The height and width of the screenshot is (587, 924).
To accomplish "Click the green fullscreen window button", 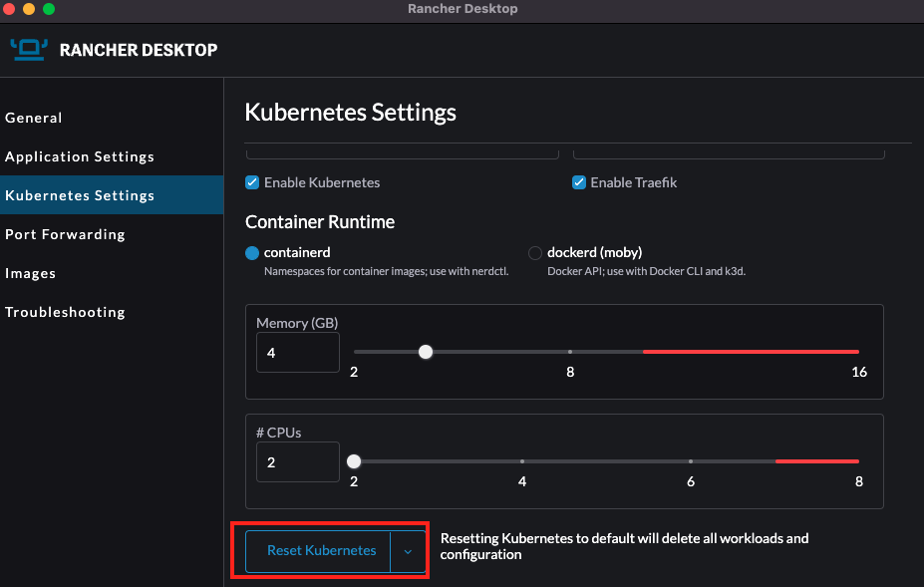I will pyautogui.click(x=48, y=9).
